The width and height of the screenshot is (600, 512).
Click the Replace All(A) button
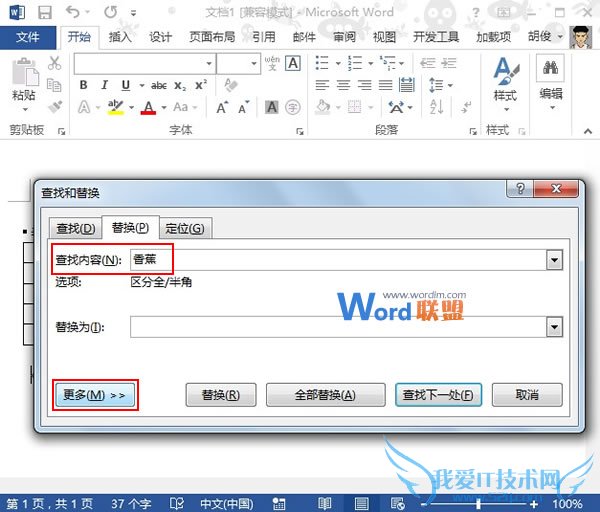coord(325,395)
